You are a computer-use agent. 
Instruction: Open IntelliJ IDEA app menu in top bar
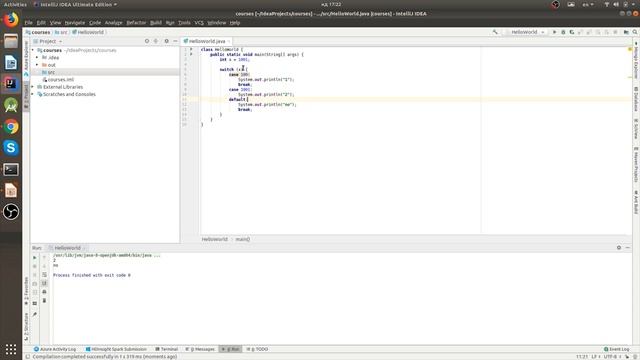[75, 4]
